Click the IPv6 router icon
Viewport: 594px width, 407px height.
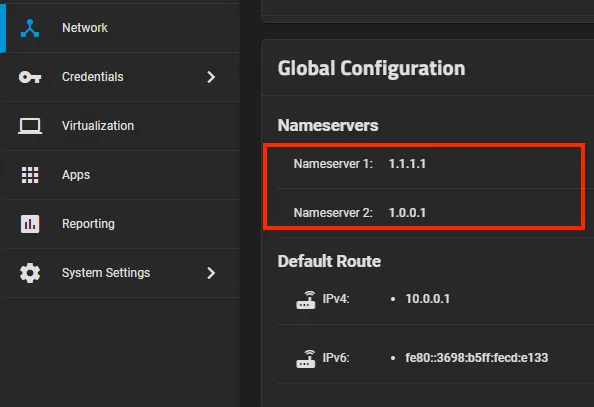point(306,358)
